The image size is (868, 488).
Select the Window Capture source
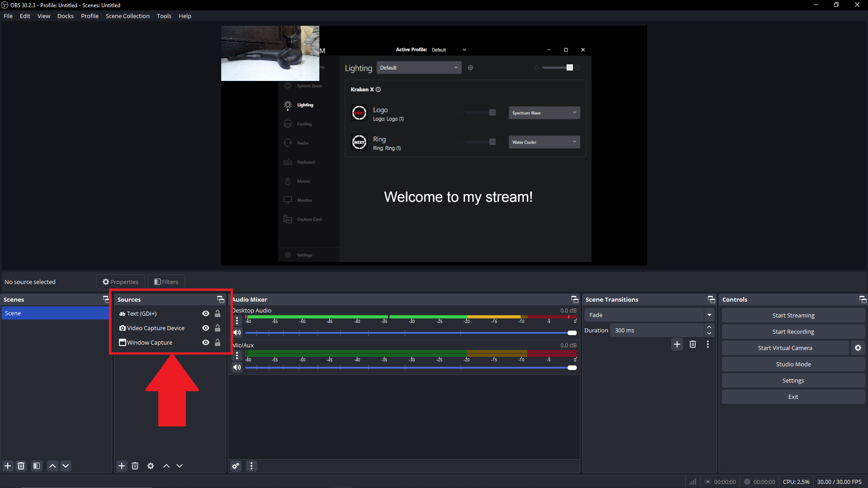pos(150,342)
